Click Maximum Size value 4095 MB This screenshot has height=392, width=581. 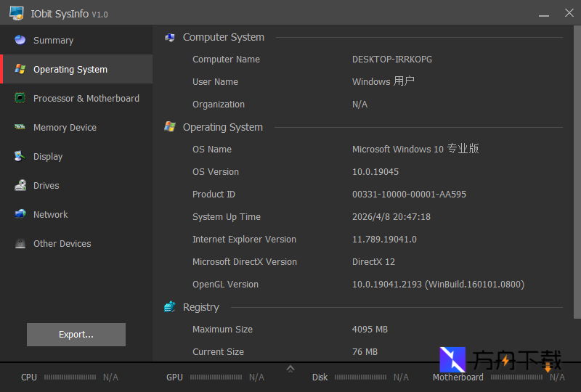tap(370, 330)
